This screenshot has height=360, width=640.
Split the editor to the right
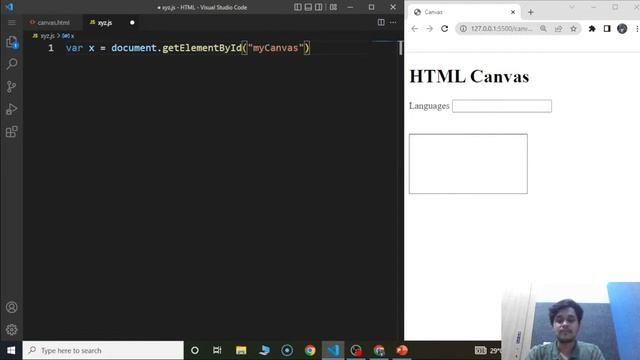click(381, 22)
